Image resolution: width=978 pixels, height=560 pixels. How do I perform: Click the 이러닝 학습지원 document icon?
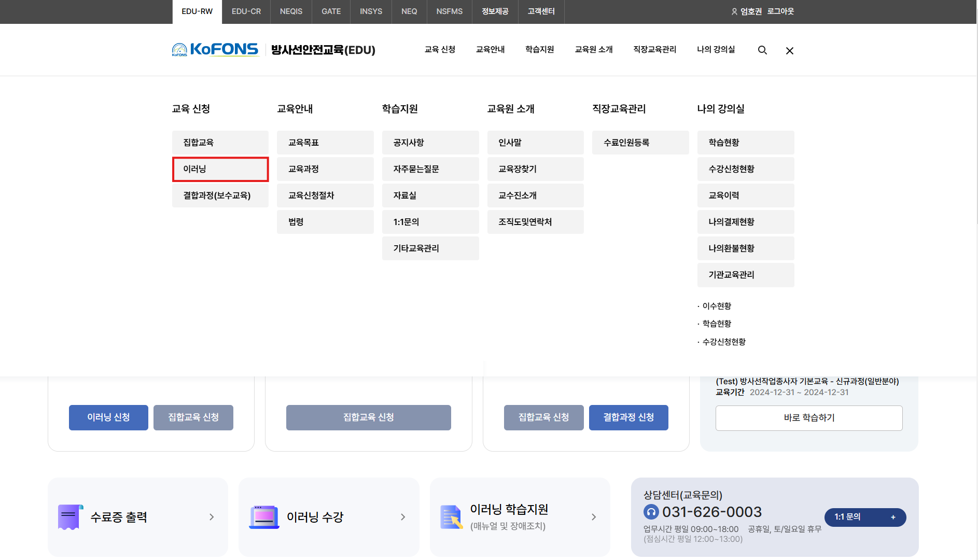click(451, 517)
